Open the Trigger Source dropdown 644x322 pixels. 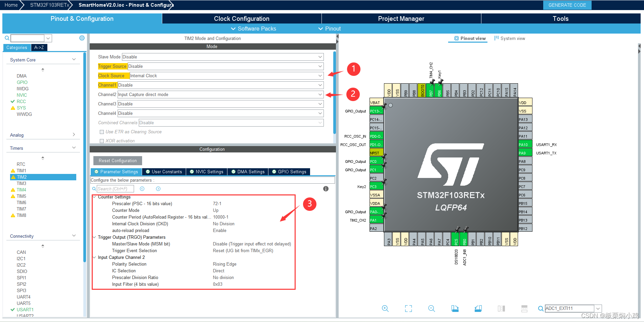tap(226, 66)
